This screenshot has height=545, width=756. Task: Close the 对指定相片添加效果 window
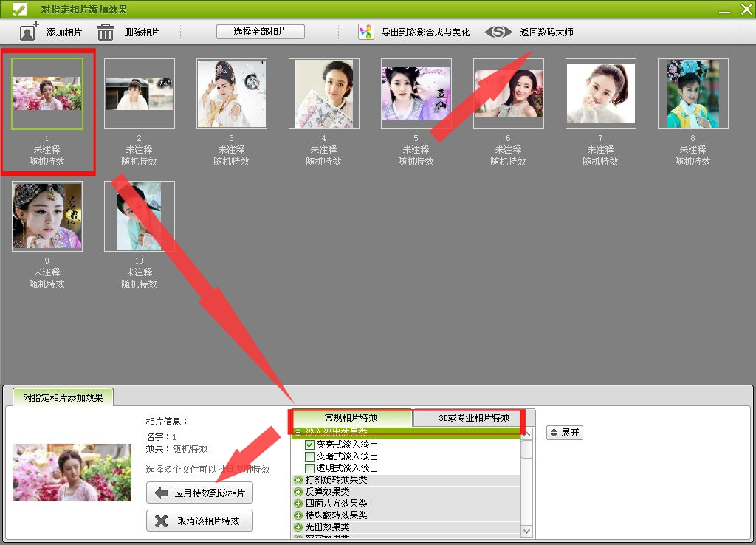(x=746, y=9)
